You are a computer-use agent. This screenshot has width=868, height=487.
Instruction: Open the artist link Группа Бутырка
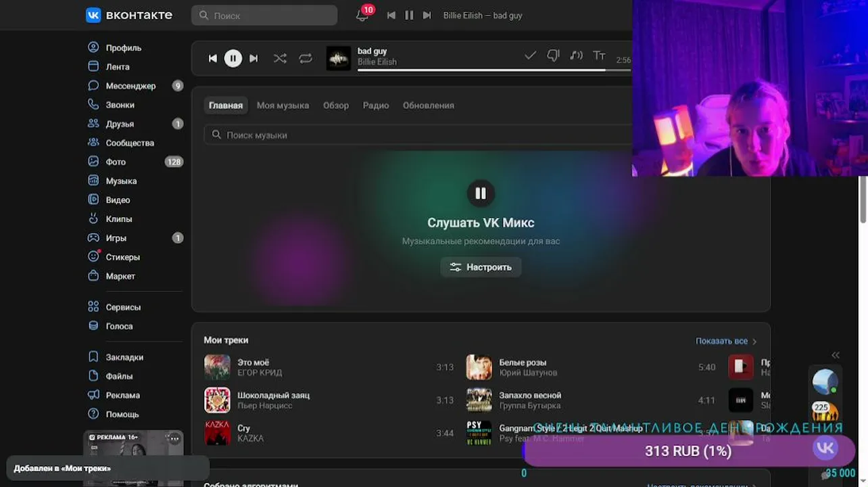(x=530, y=406)
